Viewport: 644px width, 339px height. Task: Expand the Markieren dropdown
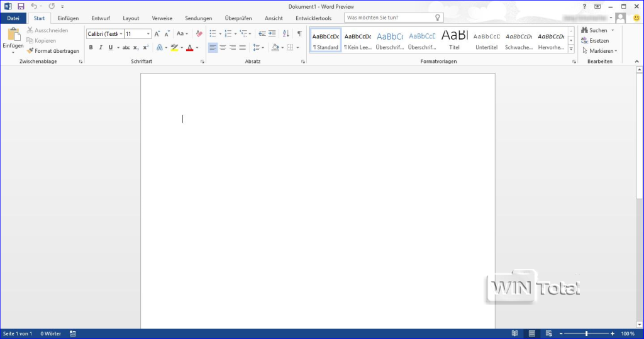click(599, 51)
